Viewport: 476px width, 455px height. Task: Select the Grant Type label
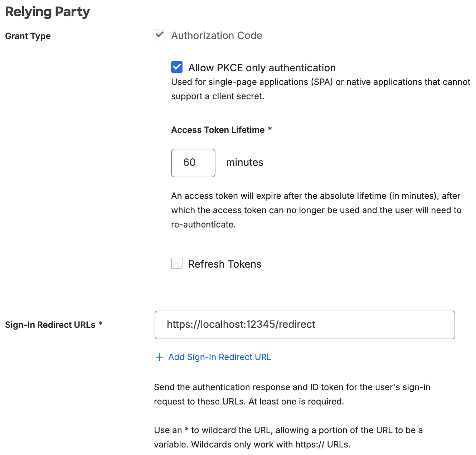pyautogui.click(x=28, y=36)
